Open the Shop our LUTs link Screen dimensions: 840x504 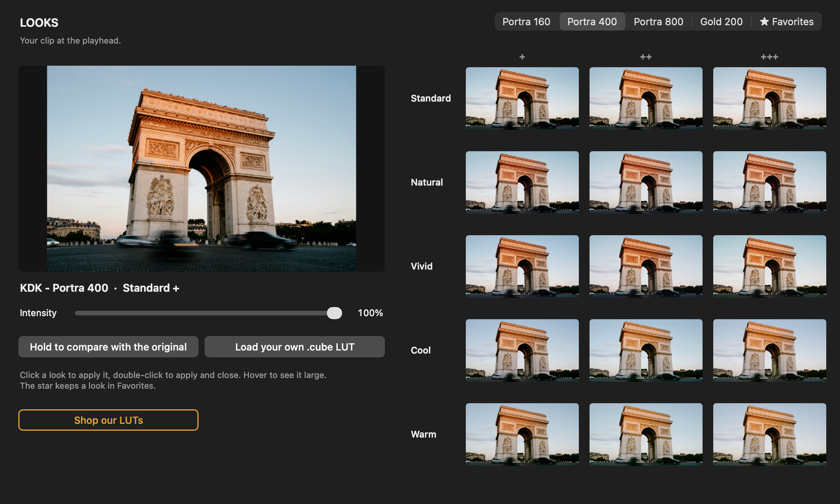click(x=108, y=420)
